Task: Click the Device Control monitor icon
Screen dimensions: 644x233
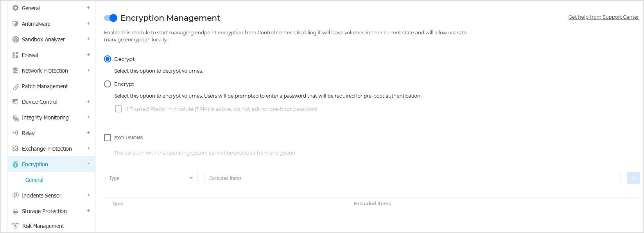Action: tap(15, 101)
